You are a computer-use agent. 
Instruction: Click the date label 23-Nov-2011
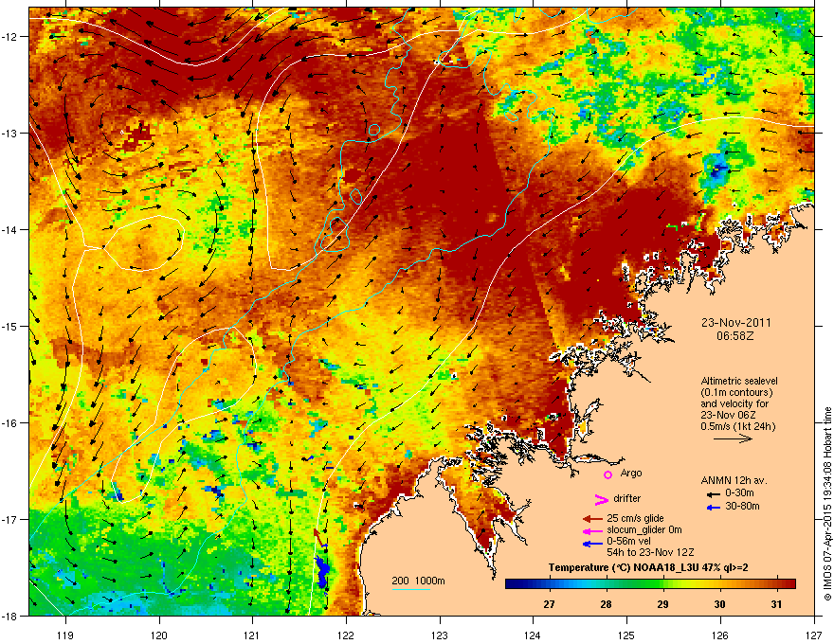click(735, 323)
